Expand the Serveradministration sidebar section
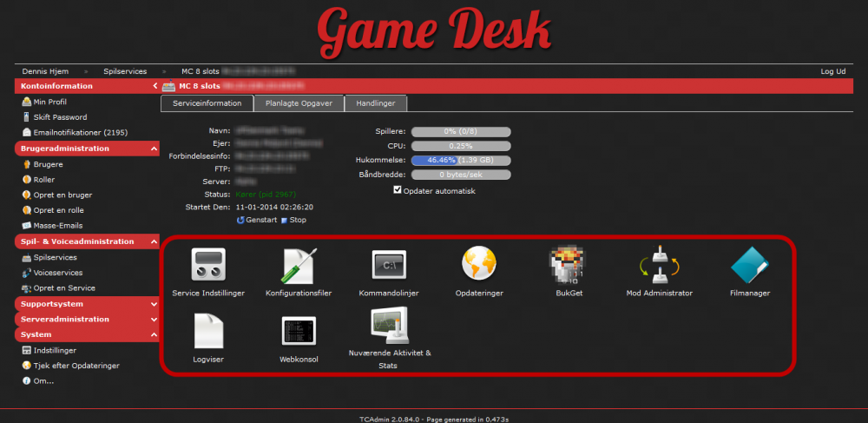Image resolution: width=868 pixels, height=423 pixels. [87, 319]
